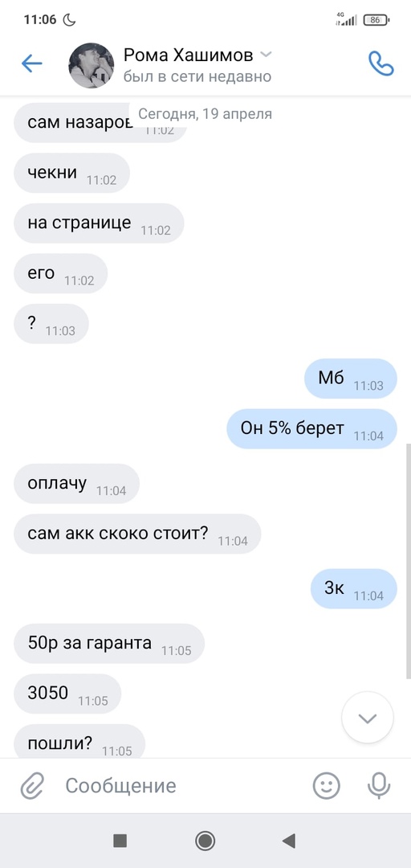Click the chat scrollbar on right edge
This screenshot has width=411, height=868.
click(409, 560)
